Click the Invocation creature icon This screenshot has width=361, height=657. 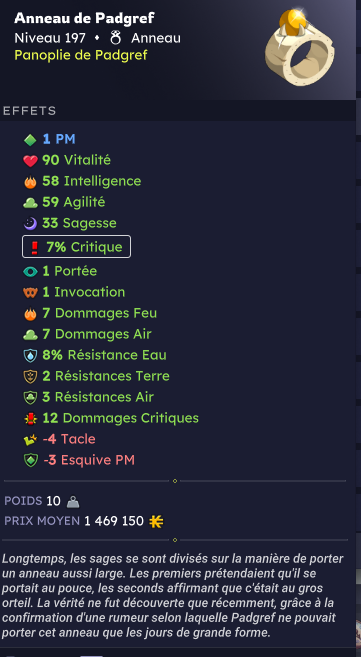pyautogui.click(x=30, y=292)
